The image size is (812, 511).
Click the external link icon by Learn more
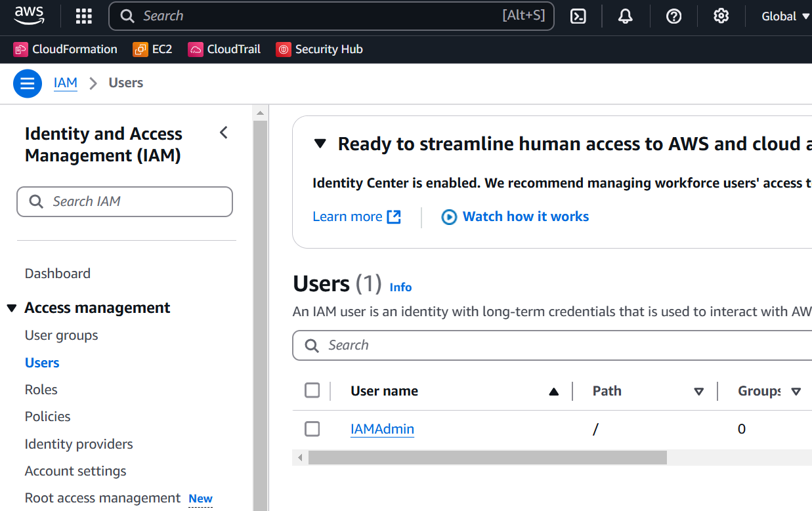394,217
